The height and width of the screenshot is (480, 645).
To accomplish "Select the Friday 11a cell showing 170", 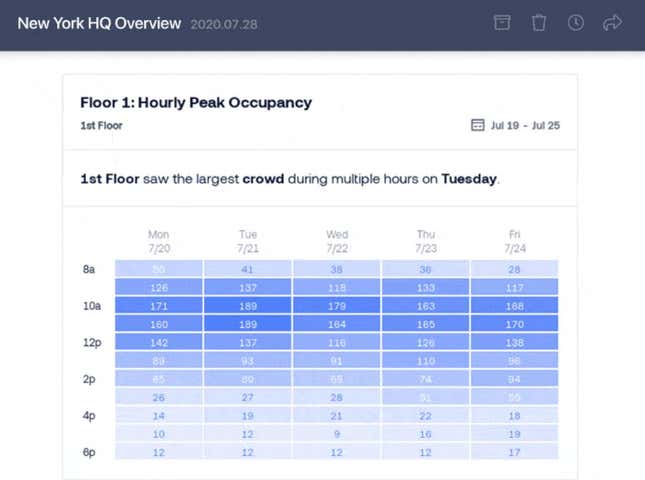I will point(515,324).
